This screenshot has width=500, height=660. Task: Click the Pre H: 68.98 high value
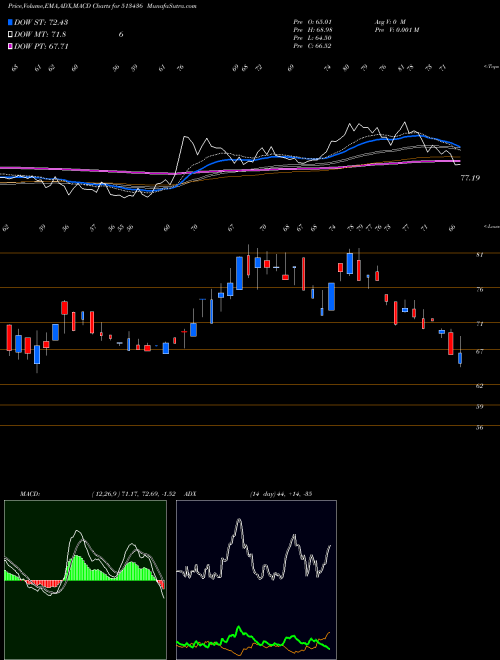pos(312,30)
